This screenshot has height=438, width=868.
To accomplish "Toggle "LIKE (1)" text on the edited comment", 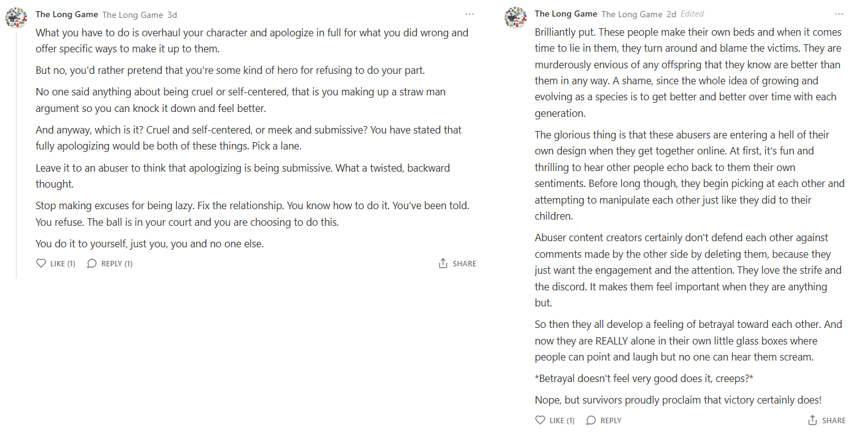I will tap(562, 421).
